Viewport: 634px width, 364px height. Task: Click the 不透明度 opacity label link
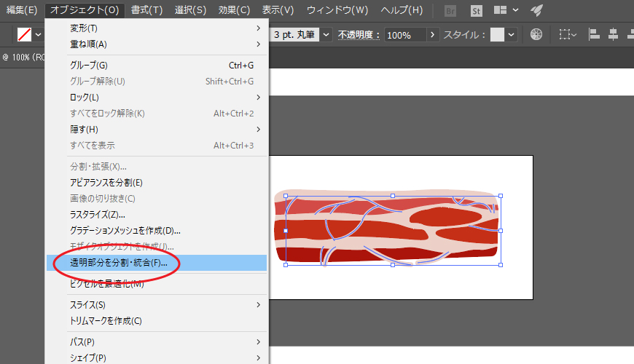(x=359, y=34)
